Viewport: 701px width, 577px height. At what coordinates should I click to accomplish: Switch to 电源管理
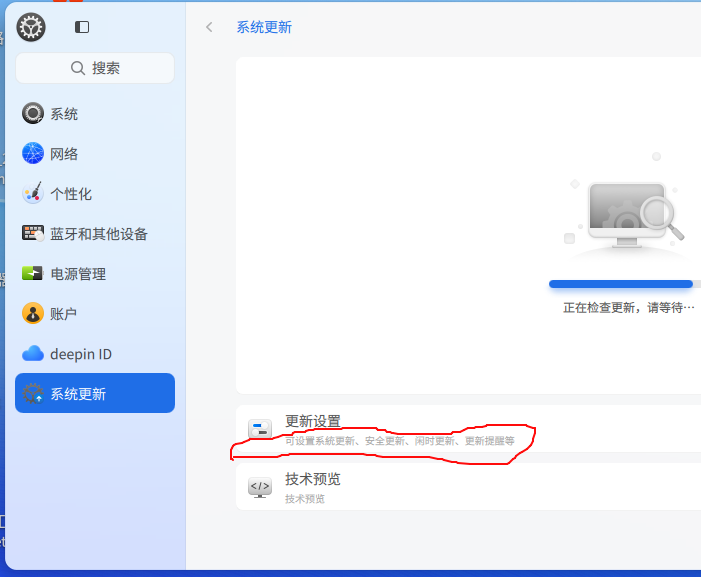pos(95,273)
